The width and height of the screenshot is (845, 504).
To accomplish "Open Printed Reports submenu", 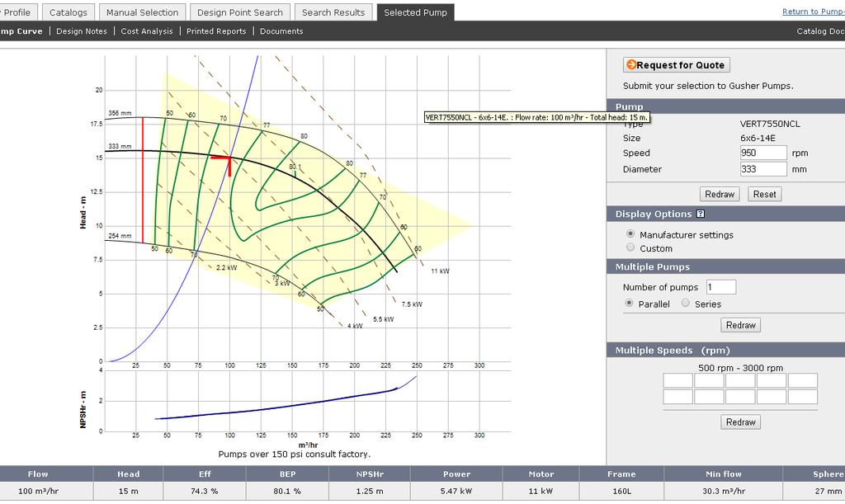I will [216, 31].
